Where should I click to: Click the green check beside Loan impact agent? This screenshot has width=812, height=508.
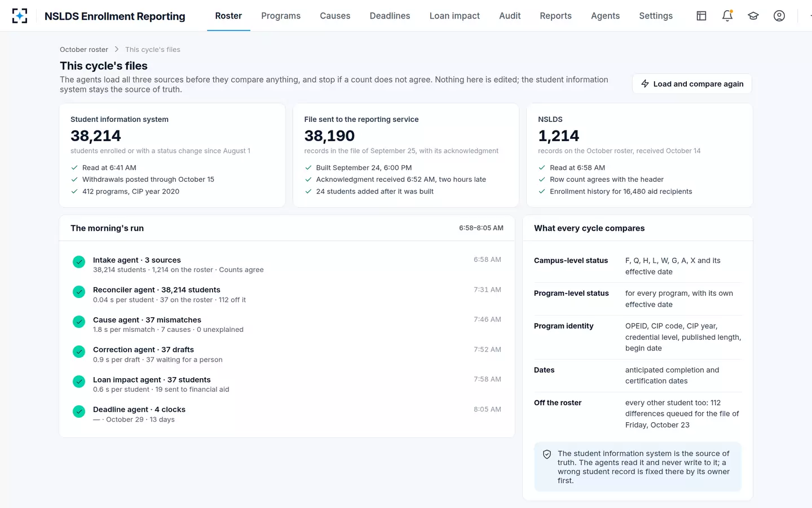(79, 382)
